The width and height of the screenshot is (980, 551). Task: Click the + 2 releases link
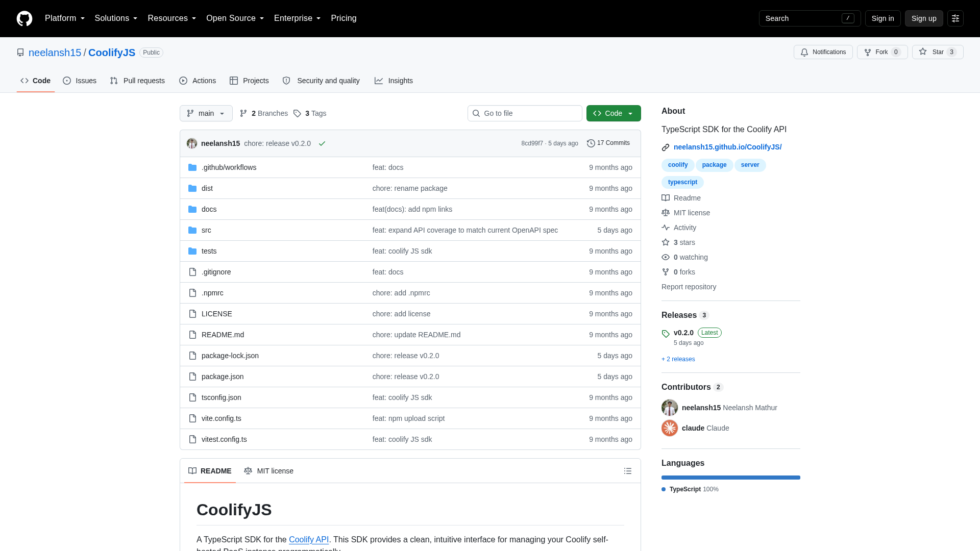[x=678, y=359]
